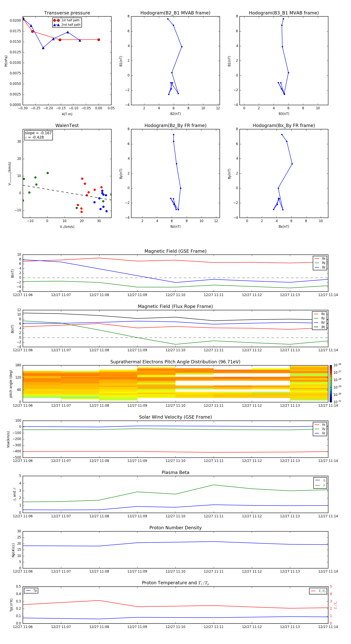
Task: Click the "Hodogram(B2_B1 MVAB frame)" title
Action: coord(175,13)
